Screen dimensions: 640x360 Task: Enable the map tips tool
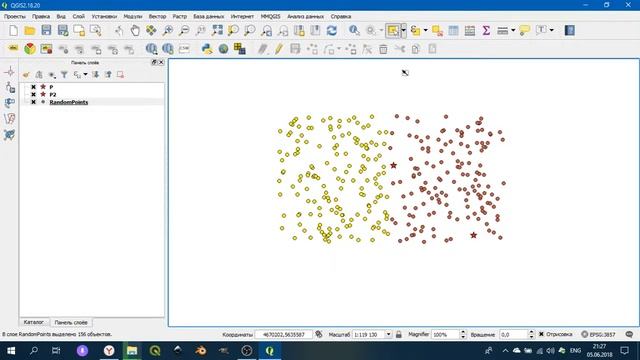(524, 31)
